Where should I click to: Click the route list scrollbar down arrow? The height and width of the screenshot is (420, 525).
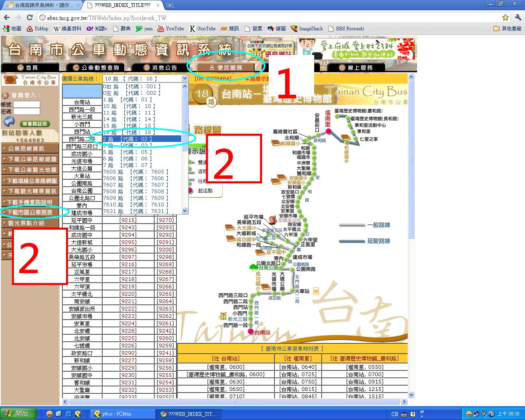[x=185, y=211]
